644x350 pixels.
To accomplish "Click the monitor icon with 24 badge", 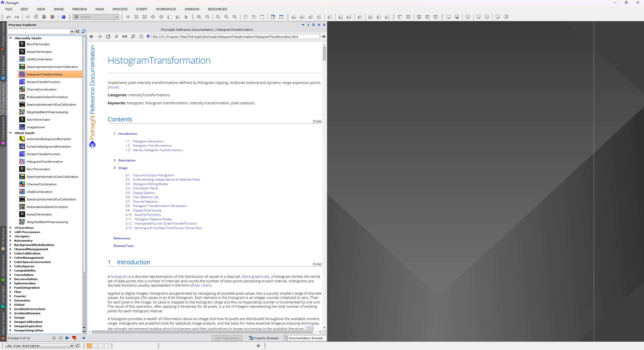I will tap(457, 17).
